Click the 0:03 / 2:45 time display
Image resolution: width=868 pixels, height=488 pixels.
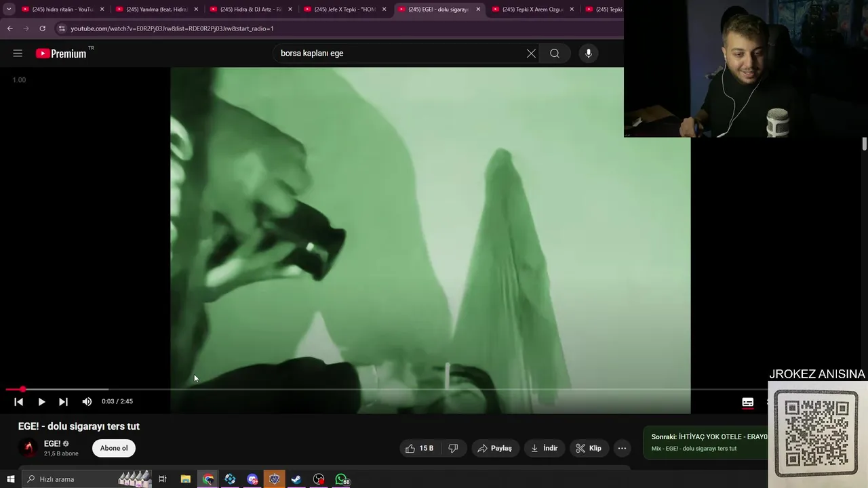pyautogui.click(x=117, y=402)
